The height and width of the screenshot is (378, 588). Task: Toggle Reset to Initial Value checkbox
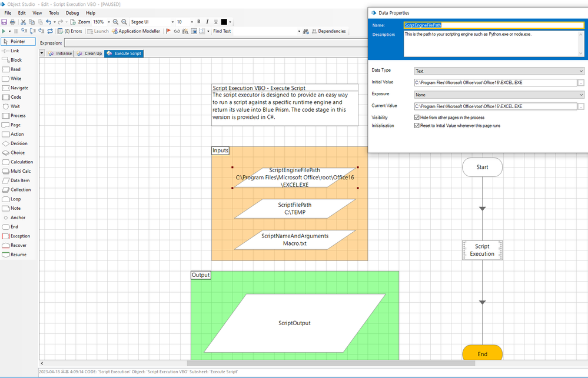click(x=417, y=126)
